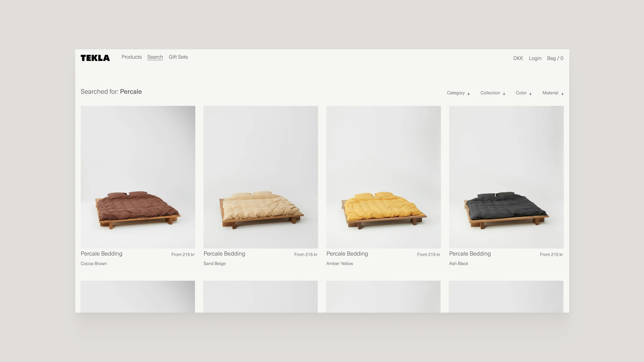Open the Login page

pos(535,58)
